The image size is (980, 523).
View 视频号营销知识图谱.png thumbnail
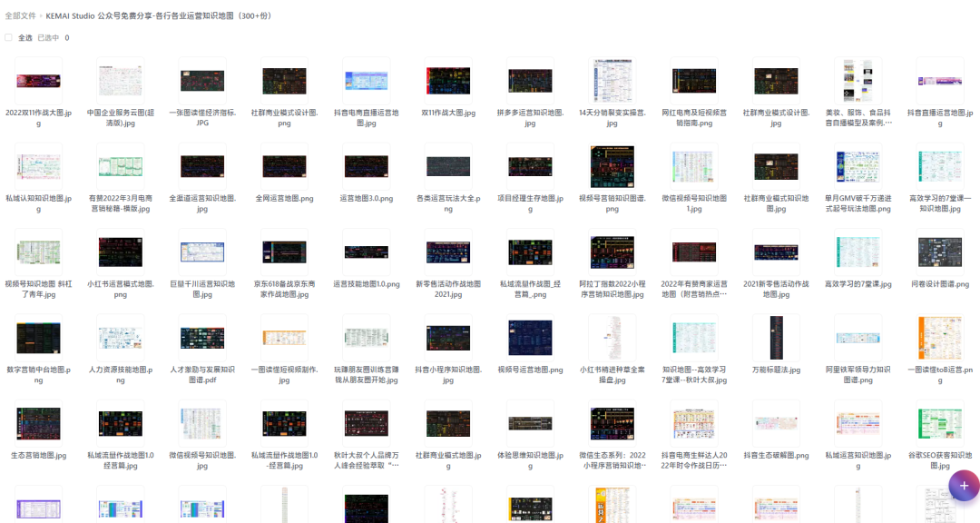pyautogui.click(x=612, y=166)
